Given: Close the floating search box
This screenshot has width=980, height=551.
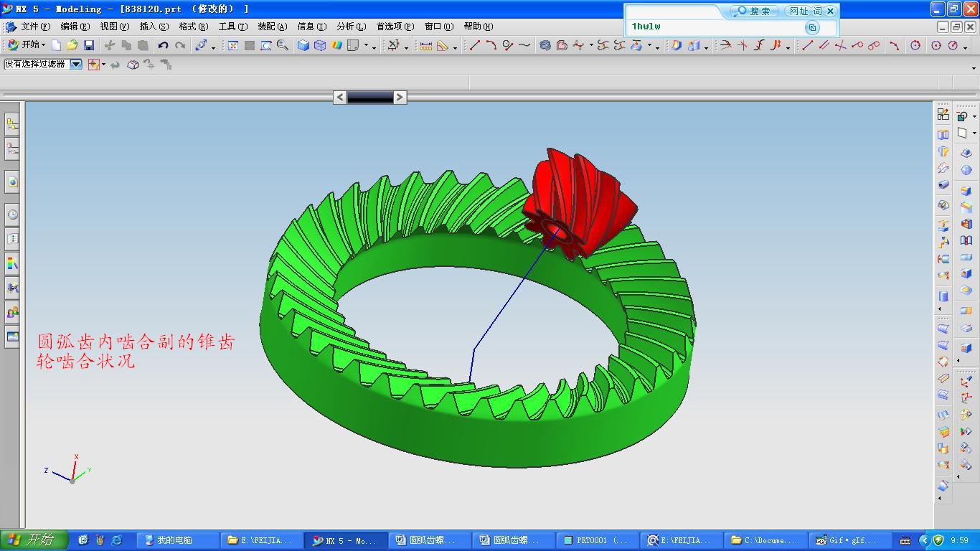Looking at the screenshot, I should tap(830, 11).
